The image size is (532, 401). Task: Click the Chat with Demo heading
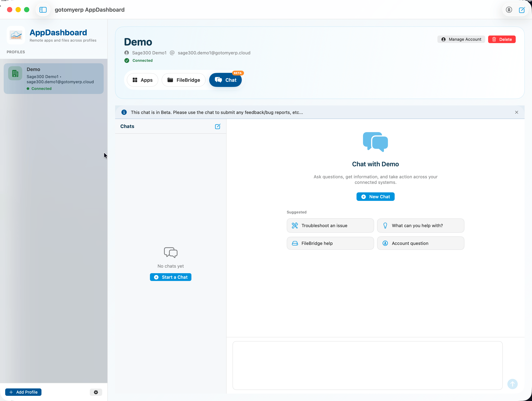(375, 164)
